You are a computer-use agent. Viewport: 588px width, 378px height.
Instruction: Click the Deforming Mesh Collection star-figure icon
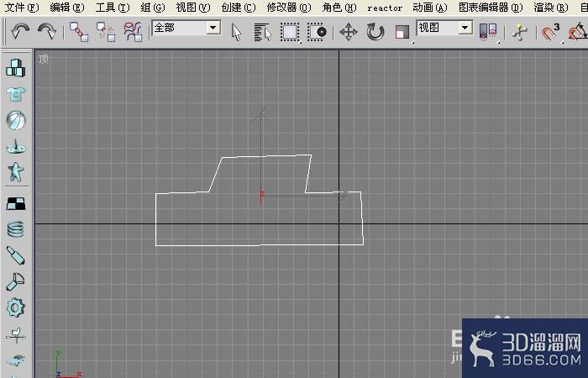[x=16, y=171]
